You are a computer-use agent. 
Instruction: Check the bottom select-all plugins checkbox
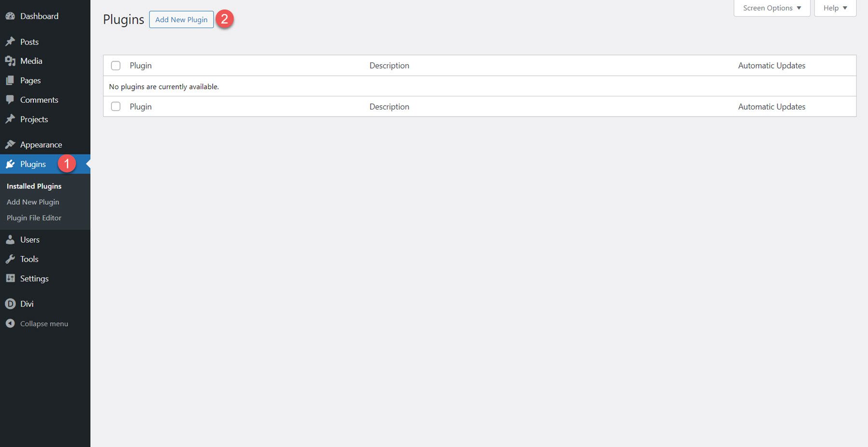[x=116, y=106]
